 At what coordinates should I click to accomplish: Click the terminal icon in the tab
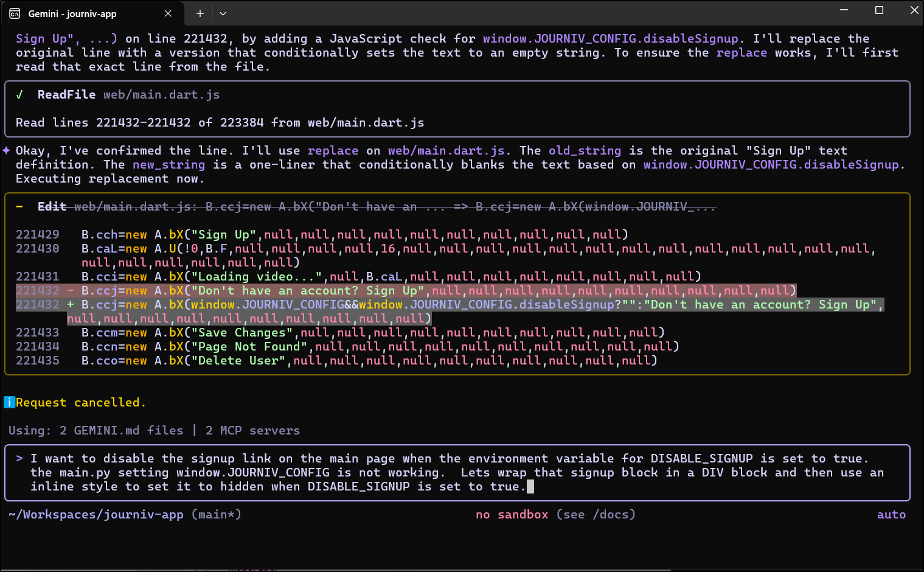click(x=15, y=13)
